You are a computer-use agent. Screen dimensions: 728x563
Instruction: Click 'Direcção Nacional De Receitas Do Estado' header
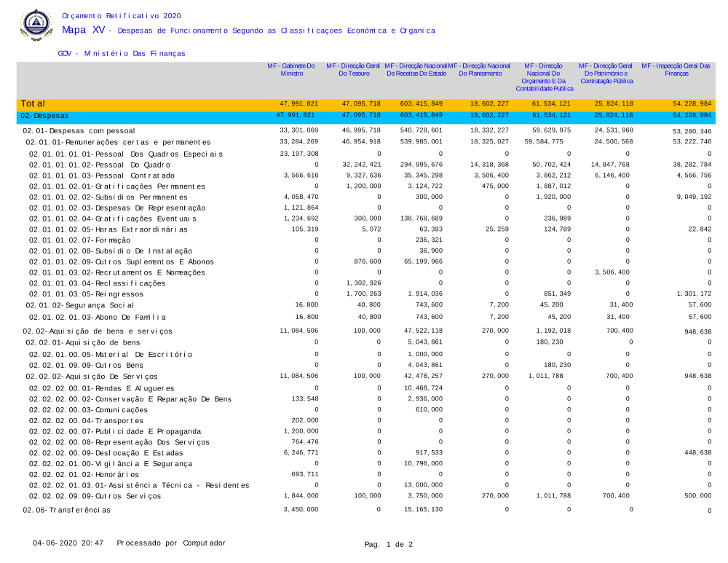pyautogui.click(x=416, y=70)
